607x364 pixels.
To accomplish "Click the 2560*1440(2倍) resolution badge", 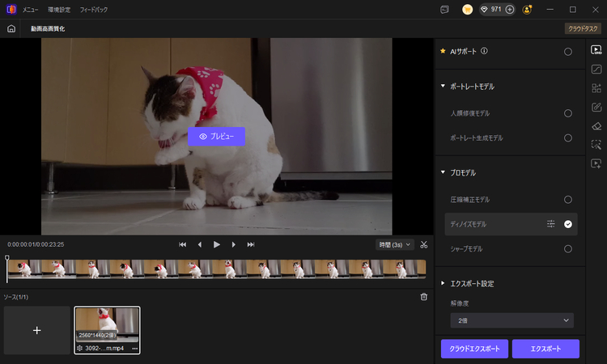I will coord(97,335).
